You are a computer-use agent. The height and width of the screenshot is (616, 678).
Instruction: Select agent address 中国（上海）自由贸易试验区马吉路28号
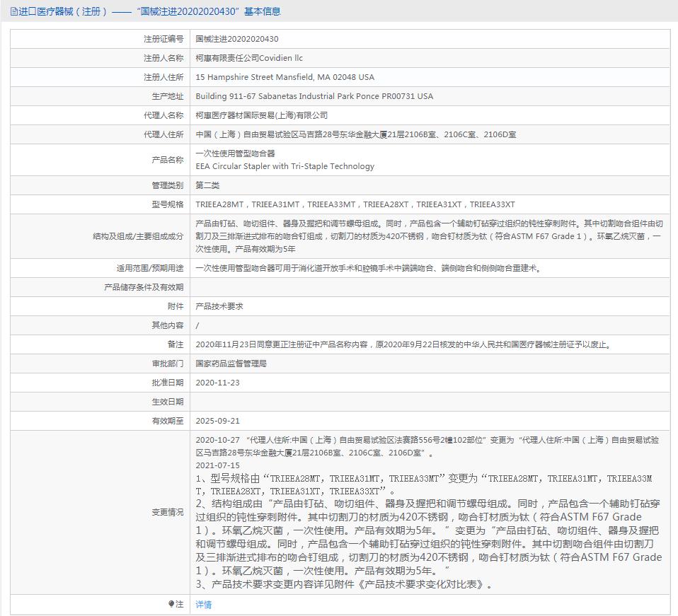click(356, 134)
